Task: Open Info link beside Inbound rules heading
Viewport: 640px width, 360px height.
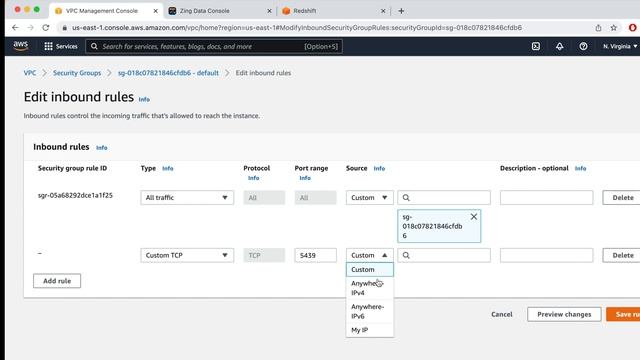Action: [102, 148]
